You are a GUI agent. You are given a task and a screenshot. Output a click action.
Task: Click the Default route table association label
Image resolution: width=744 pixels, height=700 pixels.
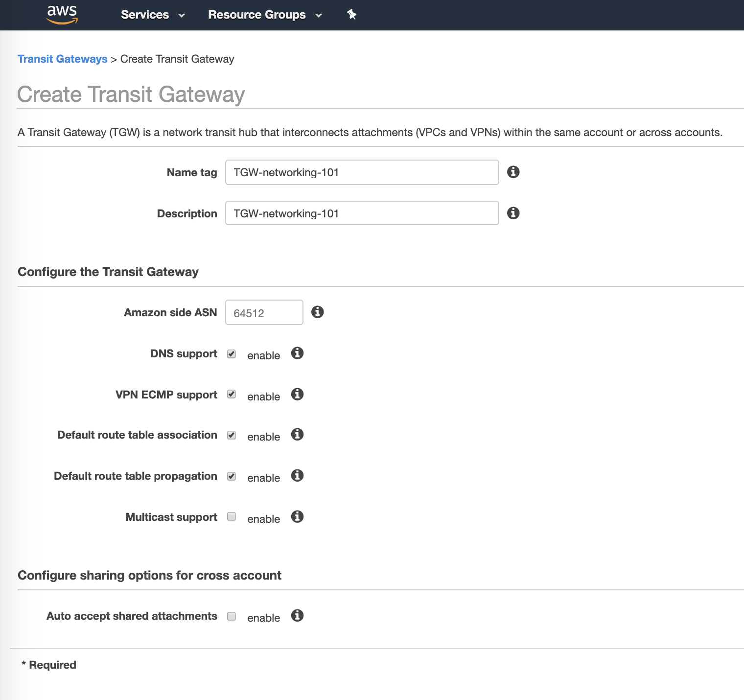pyautogui.click(x=137, y=435)
